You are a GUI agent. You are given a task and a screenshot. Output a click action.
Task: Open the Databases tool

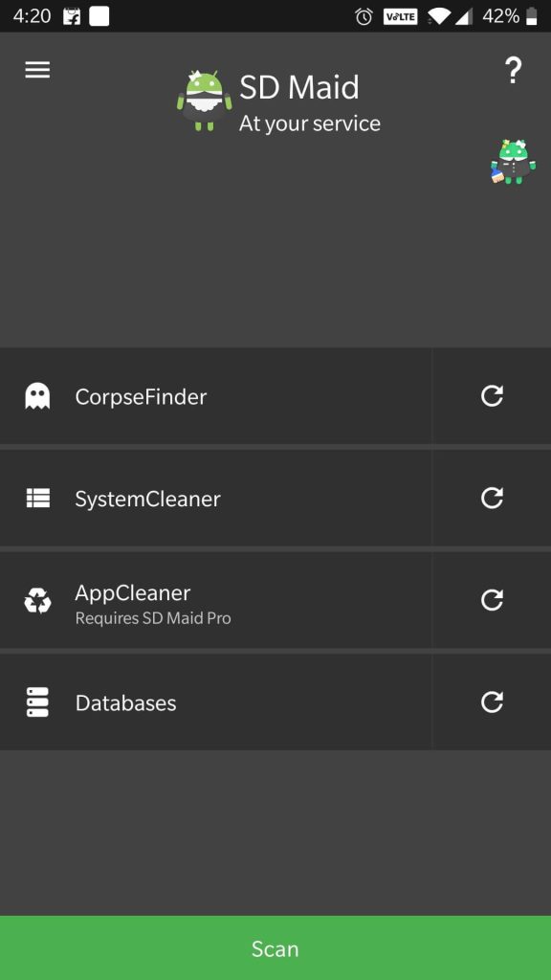(215, 702)
